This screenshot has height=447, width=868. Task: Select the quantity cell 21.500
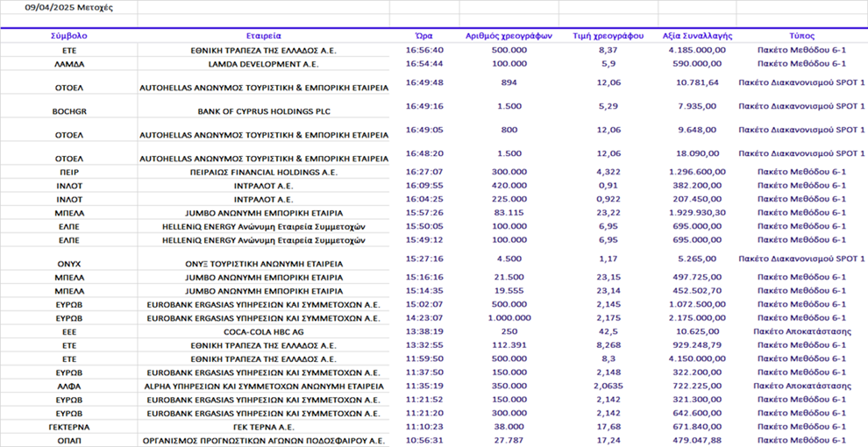[x=509, y=277]
